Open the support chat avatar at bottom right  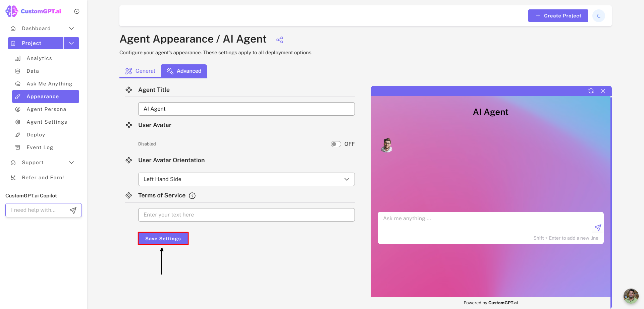point(631,296)
